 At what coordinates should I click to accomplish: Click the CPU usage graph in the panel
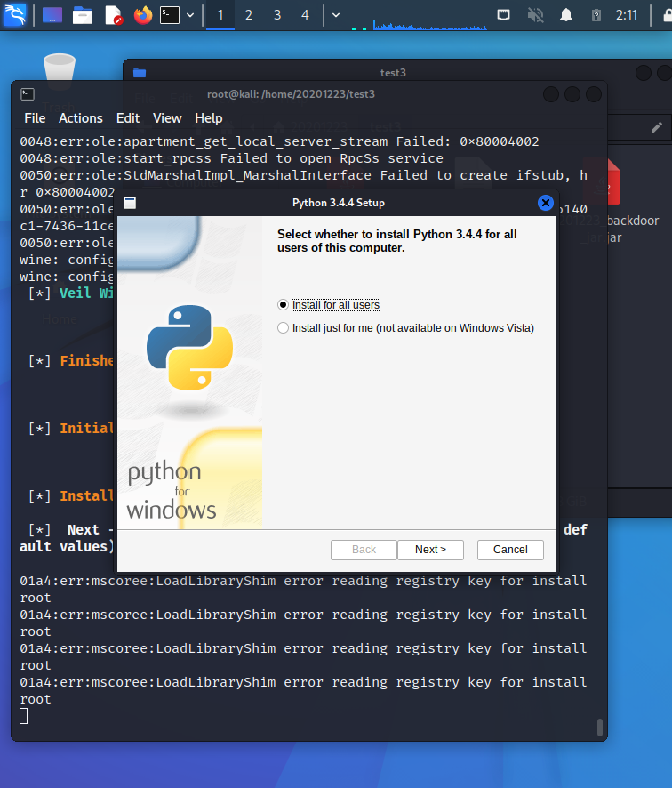point(430,25)
